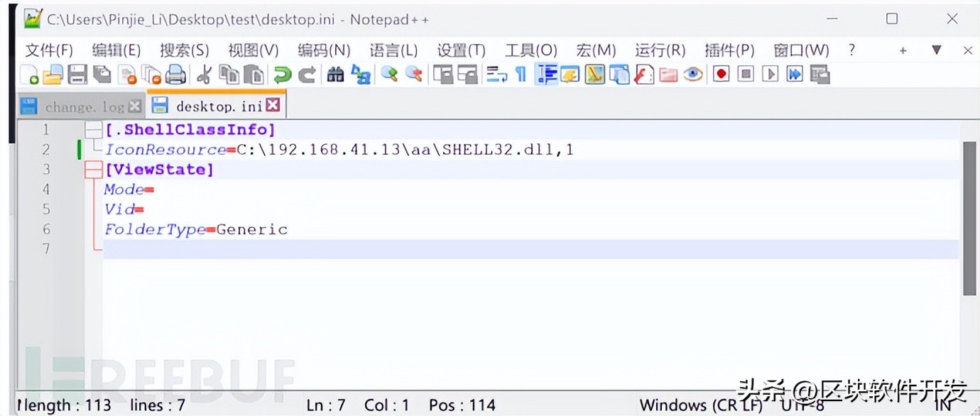Image resolution: width=980 pixels, height=416 pixels.
Task: Toggle word wrap in toolbar
Action: click(496, 75)
